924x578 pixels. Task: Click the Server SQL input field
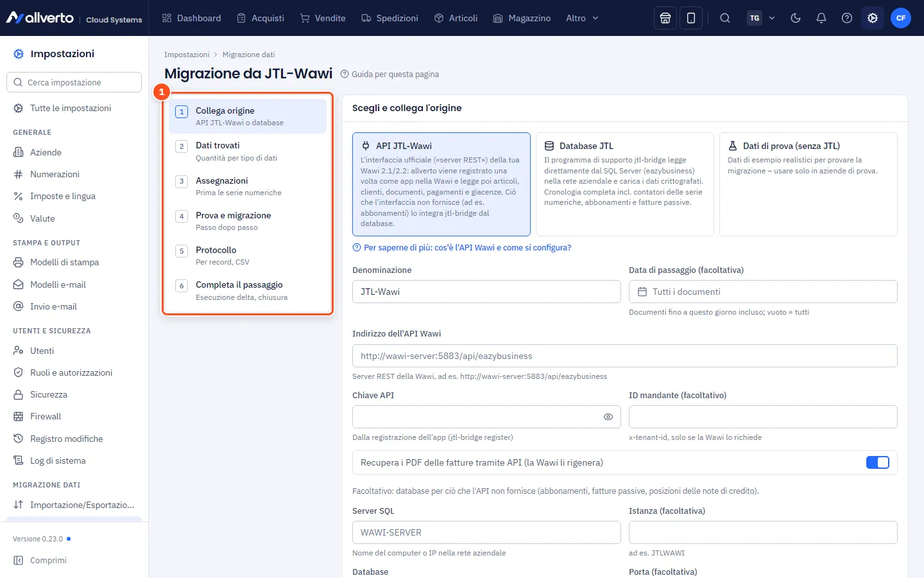tap(486, 532)
